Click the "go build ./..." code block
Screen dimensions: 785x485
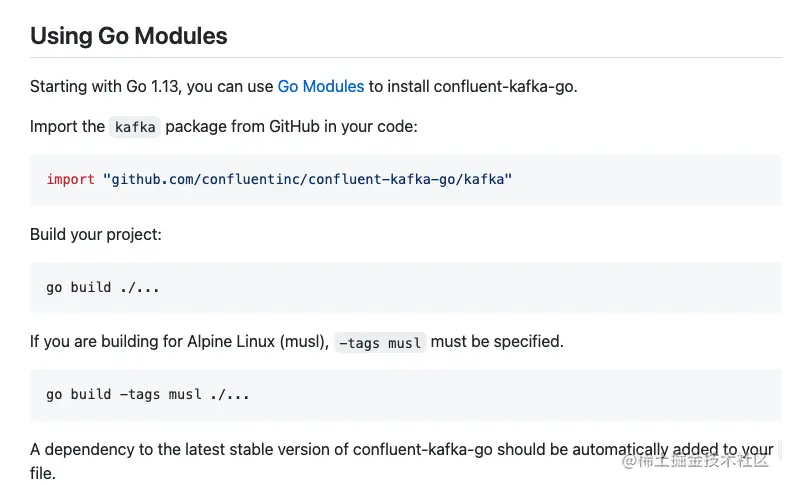pyautogui.click(x=103, y=288)
